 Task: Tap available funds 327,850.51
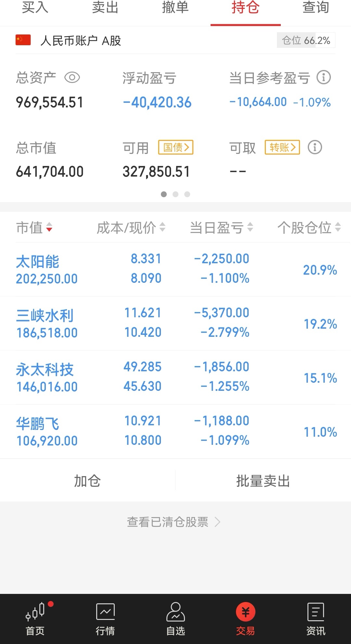pyautogui.click(x=156, y=171)
